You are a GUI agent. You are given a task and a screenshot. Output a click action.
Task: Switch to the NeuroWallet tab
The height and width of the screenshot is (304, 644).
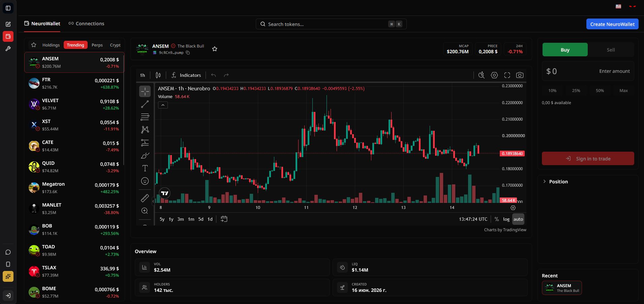coord(42,24)
